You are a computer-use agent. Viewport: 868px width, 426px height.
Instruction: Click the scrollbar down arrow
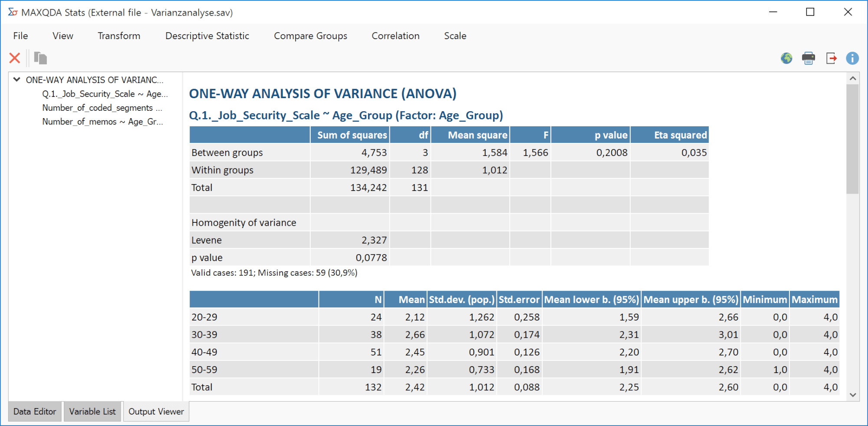click(852, 395)
